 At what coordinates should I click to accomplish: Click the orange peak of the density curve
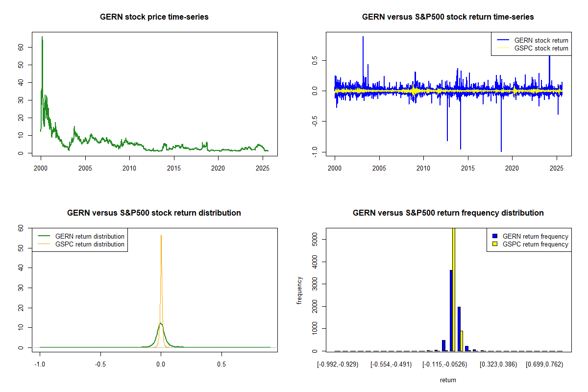click(161, 236)
